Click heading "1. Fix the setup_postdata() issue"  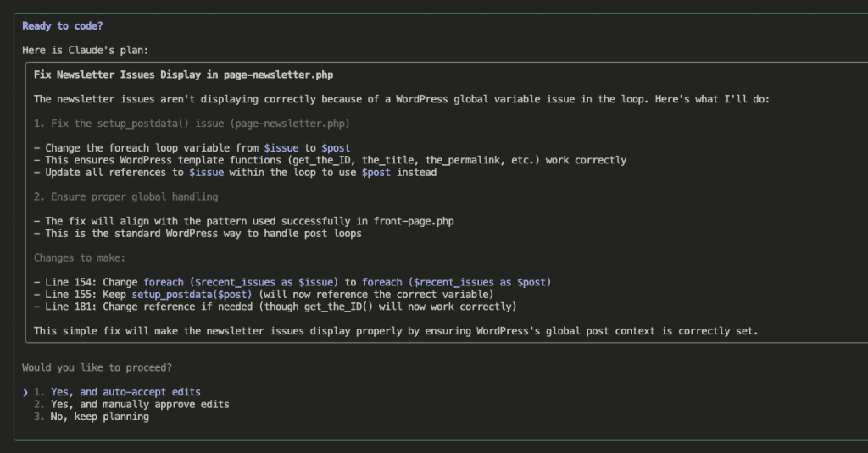[x=192, y=124]
